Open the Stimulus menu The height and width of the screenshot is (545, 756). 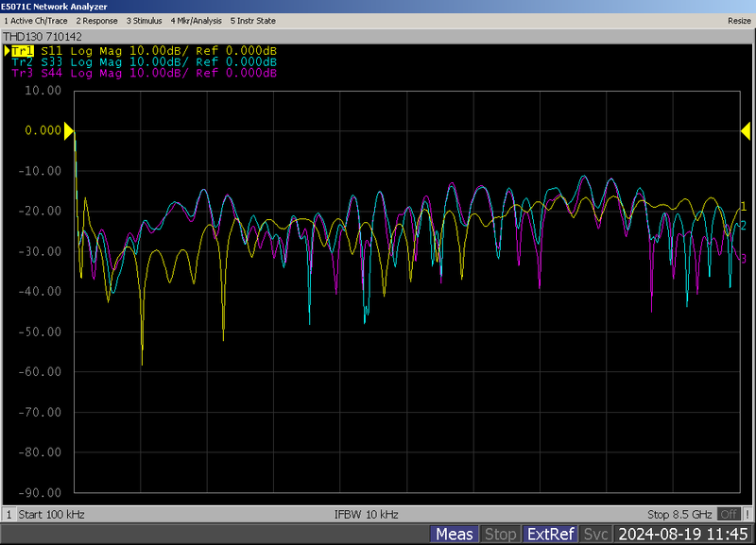(145, 20)
